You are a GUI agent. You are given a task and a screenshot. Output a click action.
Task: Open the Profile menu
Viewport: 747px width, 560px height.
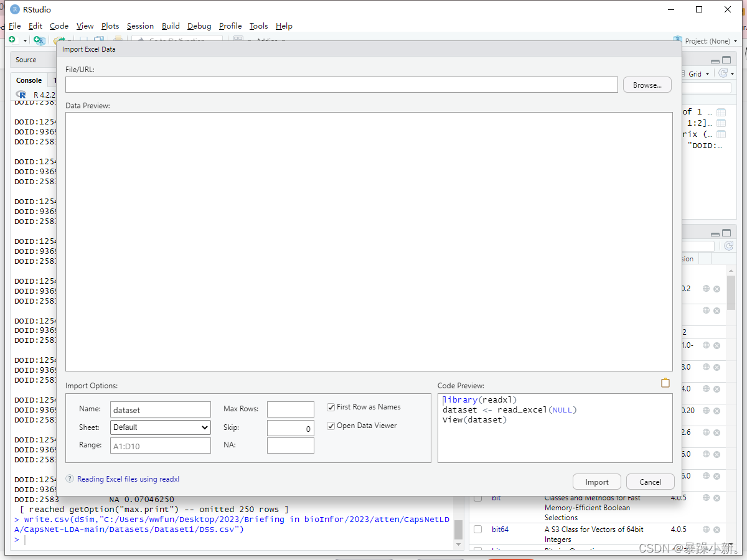pos(230,26)
